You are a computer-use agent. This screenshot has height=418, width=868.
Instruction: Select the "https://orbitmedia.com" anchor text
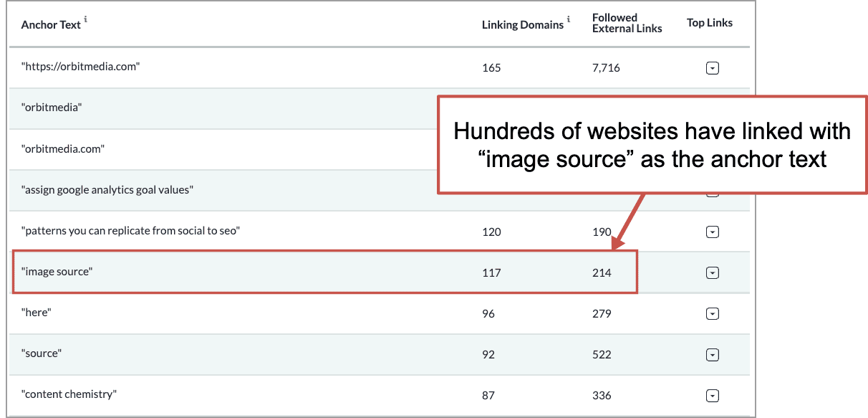pos(80,67)
